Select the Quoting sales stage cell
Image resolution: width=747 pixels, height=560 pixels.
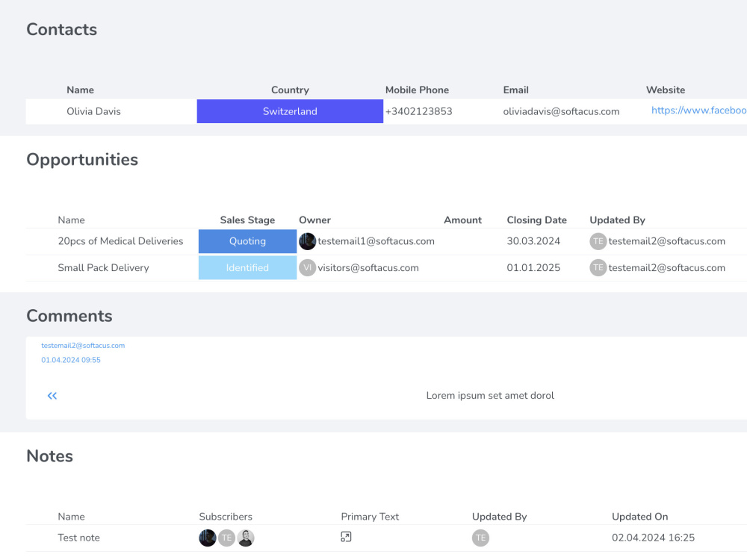(x=248, y=241)
